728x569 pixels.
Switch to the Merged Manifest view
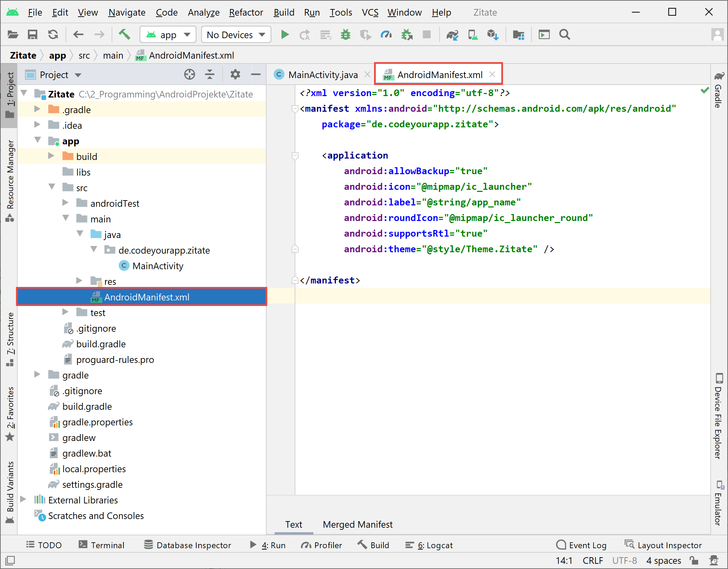point(357,524)
